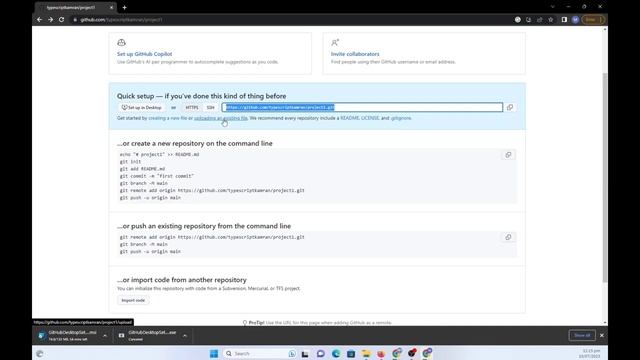This screenshot has height=360, width=640.
Task: Click '…or create a new repository' heading
Action: tap(195, 144)
